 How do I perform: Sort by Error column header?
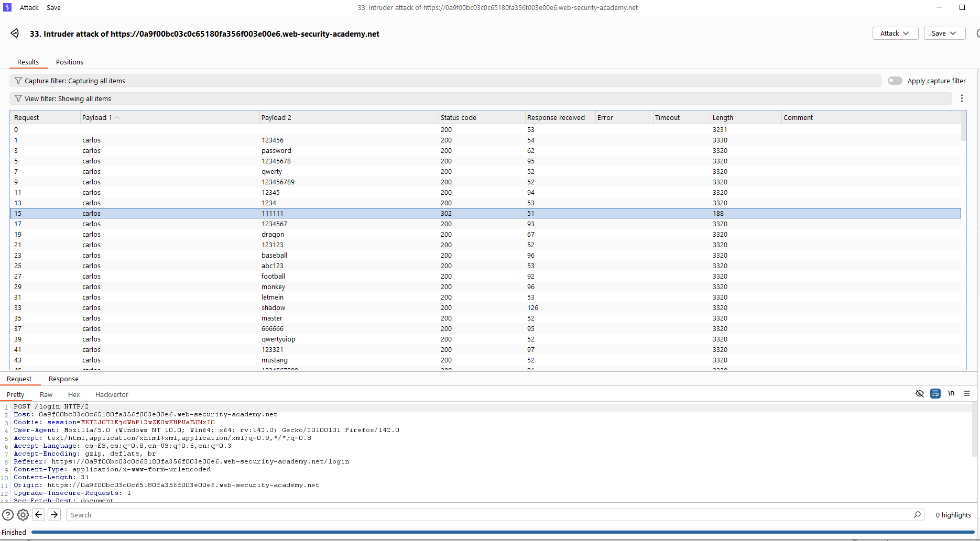(624, 117)
